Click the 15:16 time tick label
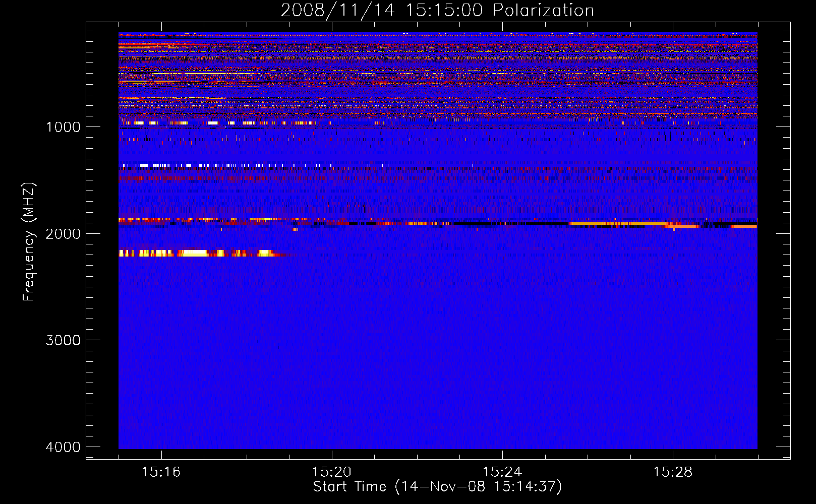 [161, 472]
